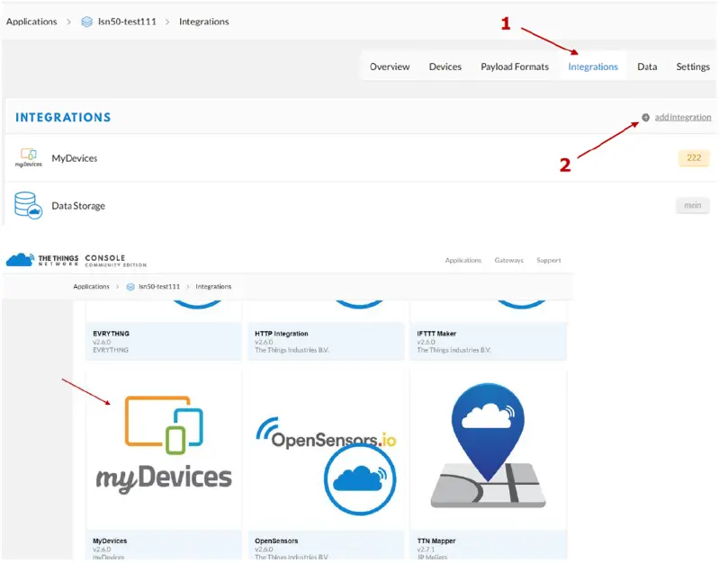Open Gateways in console header
The image size is (728, 563).
pyautogui.click(x=508, y=261)
